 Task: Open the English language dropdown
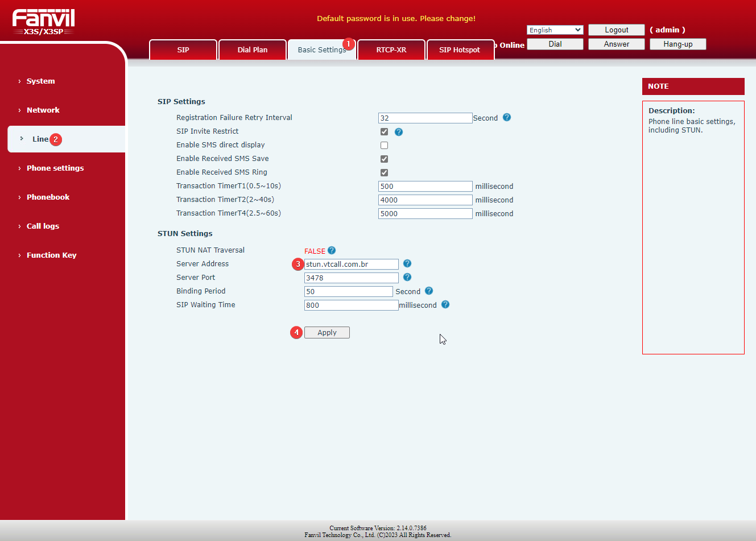tap(555, 30)
